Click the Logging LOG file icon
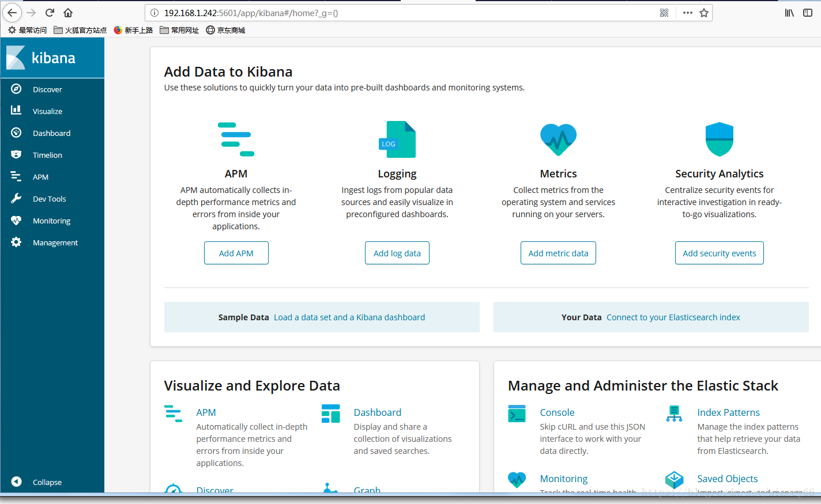 (397, 139)
